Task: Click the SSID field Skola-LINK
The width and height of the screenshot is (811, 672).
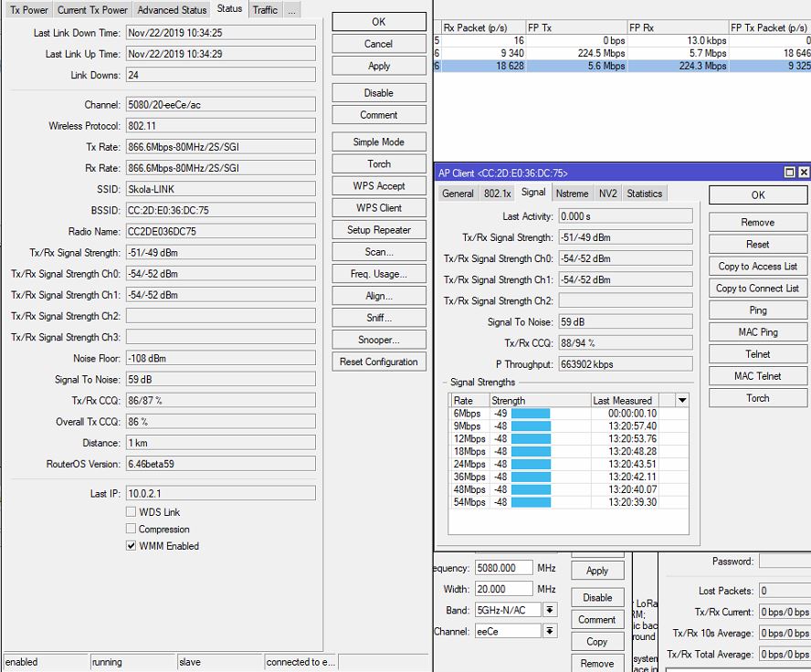Action: coord(221,189)
